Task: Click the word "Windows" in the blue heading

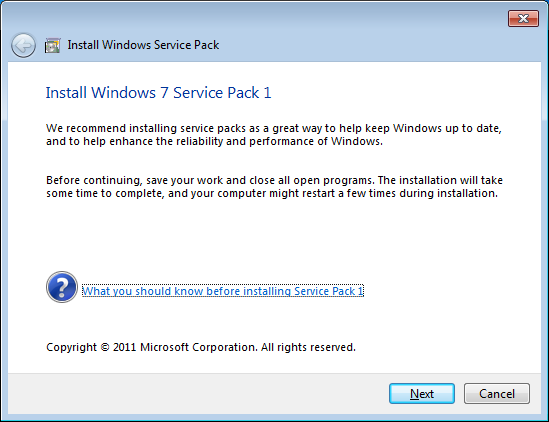Action: 123,93
